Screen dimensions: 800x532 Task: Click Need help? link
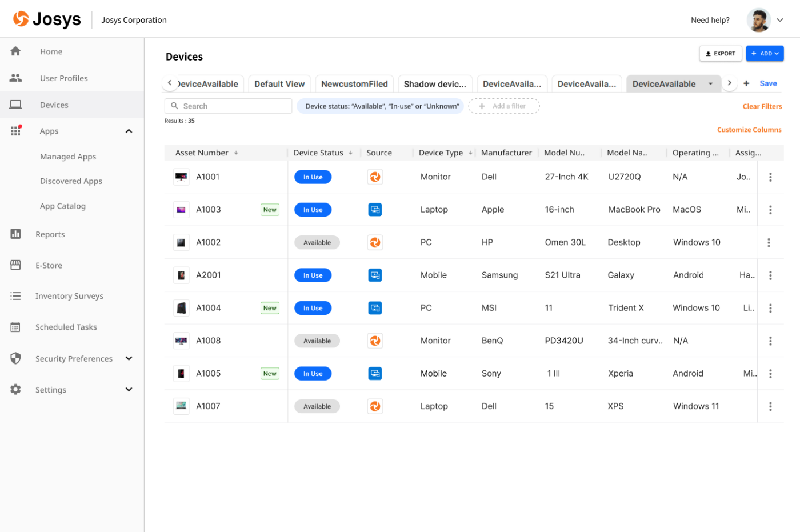tap(710, 20)
